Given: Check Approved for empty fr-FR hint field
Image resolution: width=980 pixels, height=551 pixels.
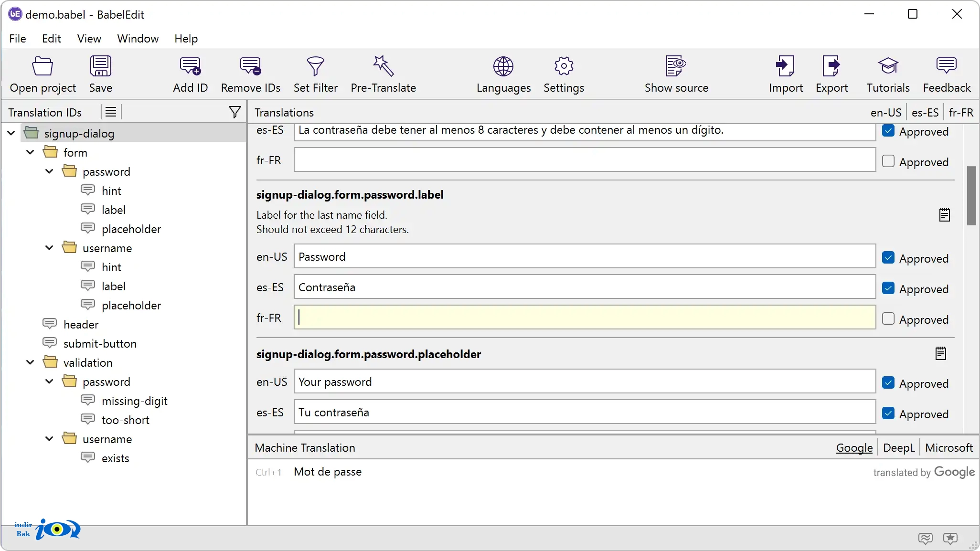Looking at the screenshot, I should click(888, 161).
